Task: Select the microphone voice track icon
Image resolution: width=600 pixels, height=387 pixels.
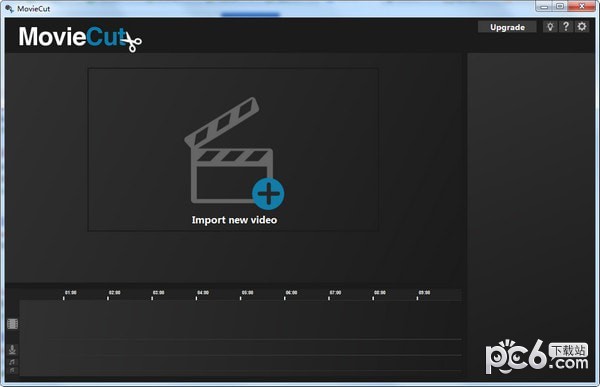Action: (x=12, y=349)
